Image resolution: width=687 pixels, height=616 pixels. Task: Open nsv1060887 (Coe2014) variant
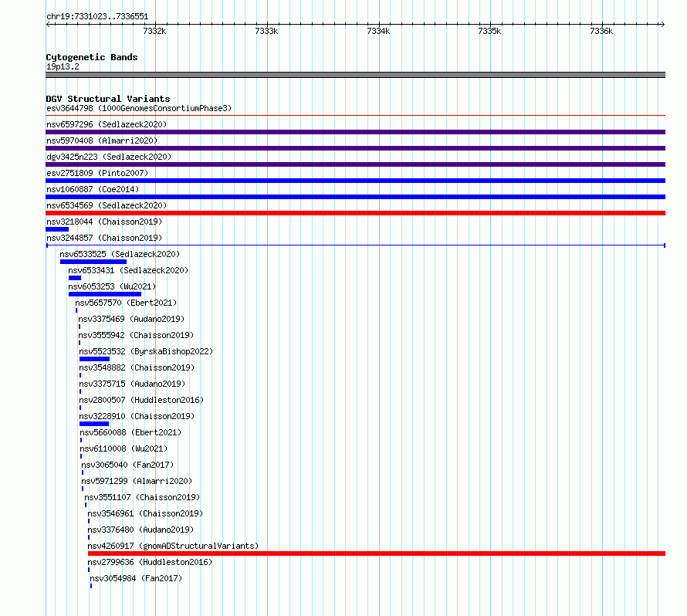pos(93,189)
